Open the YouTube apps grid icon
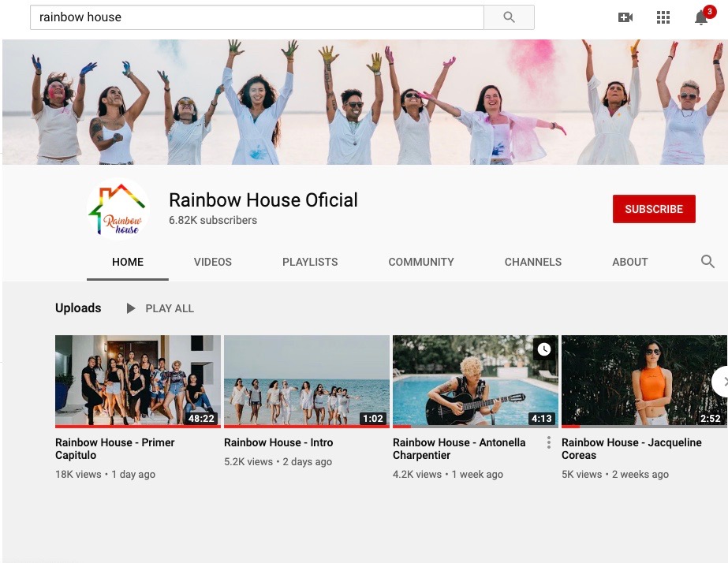 (663, 17)
